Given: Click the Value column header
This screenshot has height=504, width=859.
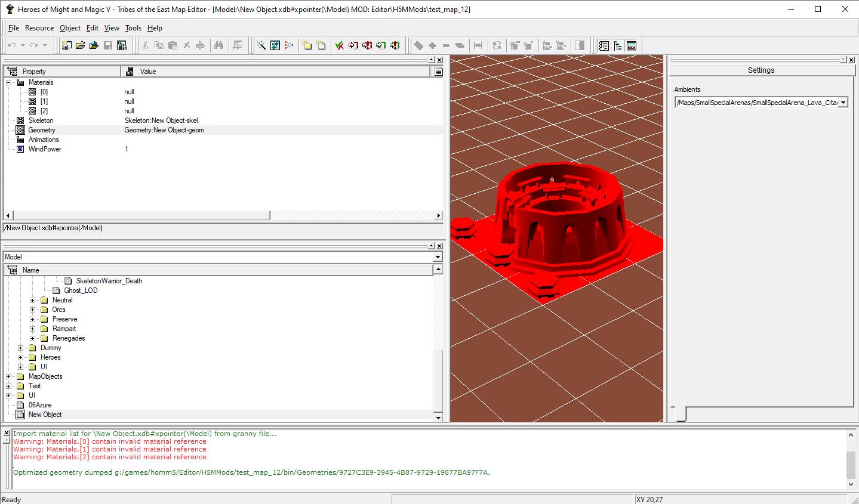Looking at the screenshot, I should [x=276, y=72].
